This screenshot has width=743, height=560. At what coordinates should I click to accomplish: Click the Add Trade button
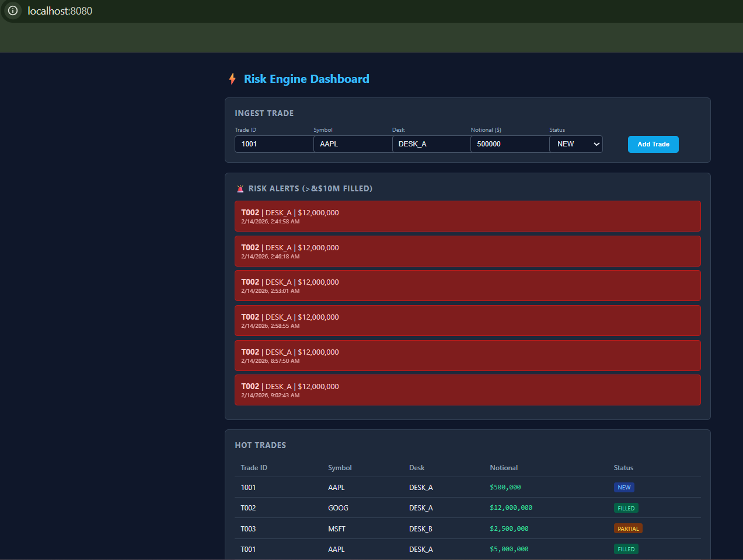[653, 144]
